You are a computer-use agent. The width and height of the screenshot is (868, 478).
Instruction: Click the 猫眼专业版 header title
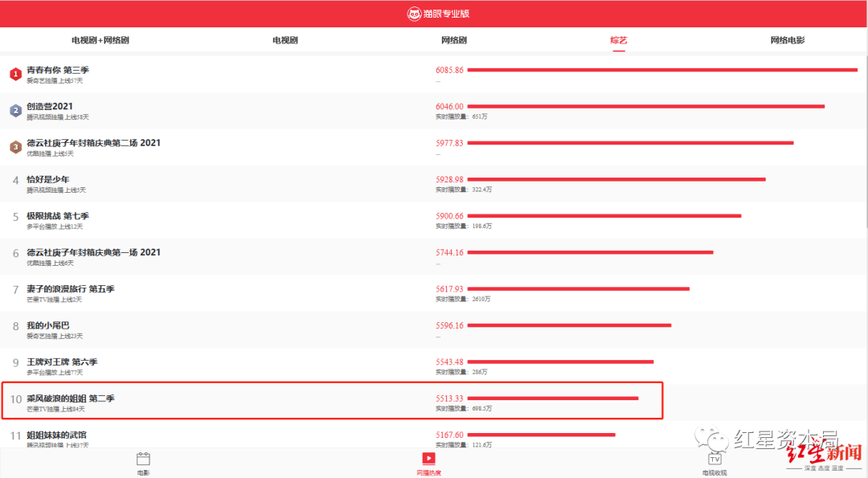446,14
